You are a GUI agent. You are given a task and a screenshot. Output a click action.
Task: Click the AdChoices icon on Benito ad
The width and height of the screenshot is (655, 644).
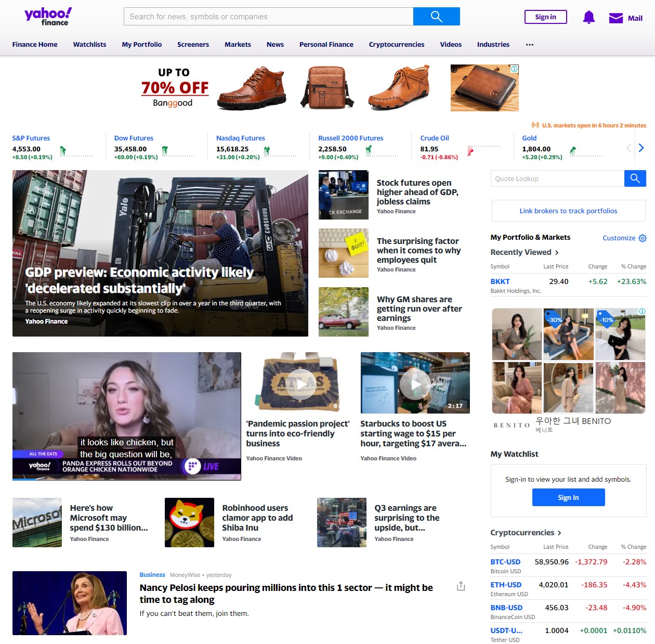point(642,312)
